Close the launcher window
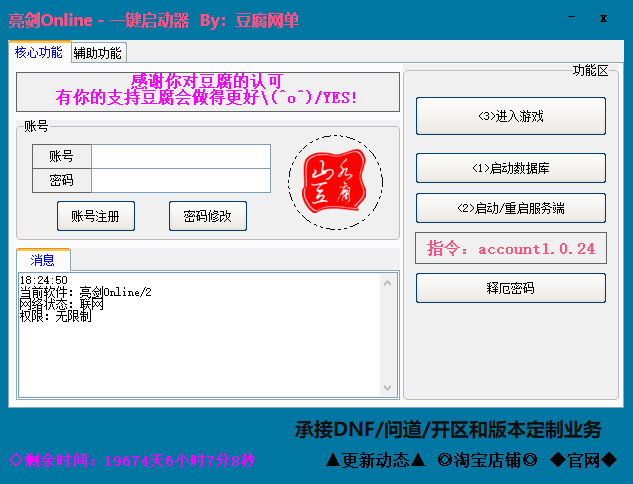 pos(603,18)
